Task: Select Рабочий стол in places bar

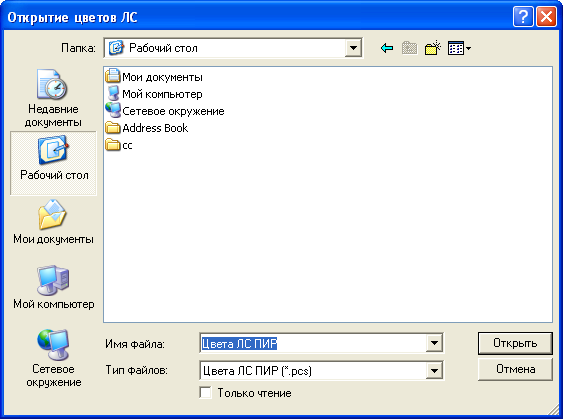Action: (53, 163)
